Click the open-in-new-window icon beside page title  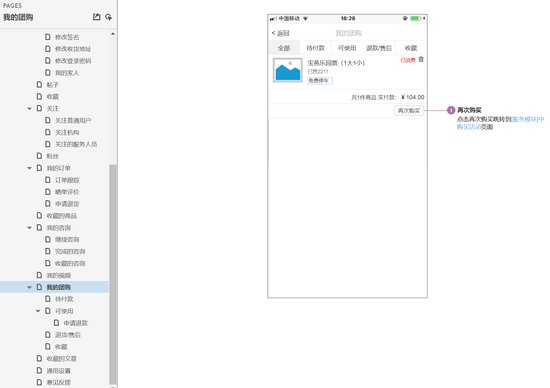pos(96,17)
